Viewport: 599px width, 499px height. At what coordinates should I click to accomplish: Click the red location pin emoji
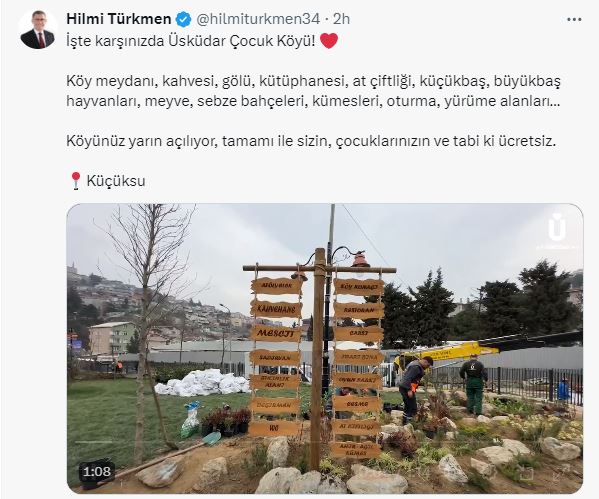pos(76,181)
